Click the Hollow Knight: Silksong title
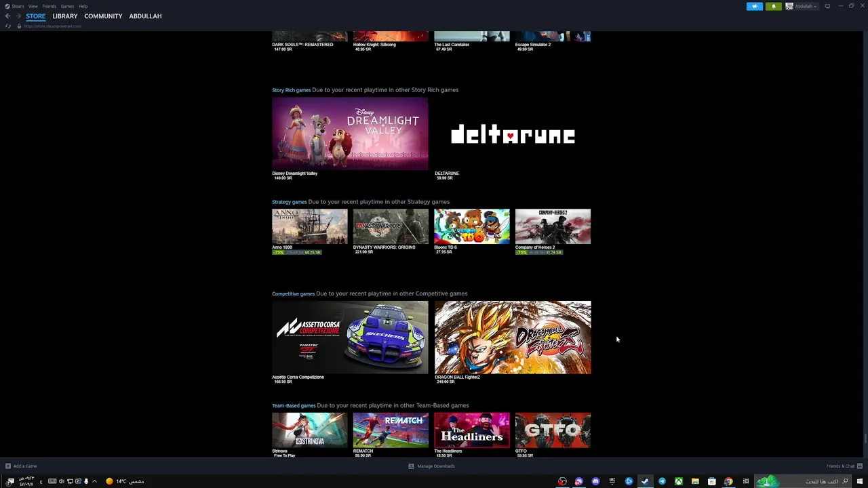 (374, 45)
